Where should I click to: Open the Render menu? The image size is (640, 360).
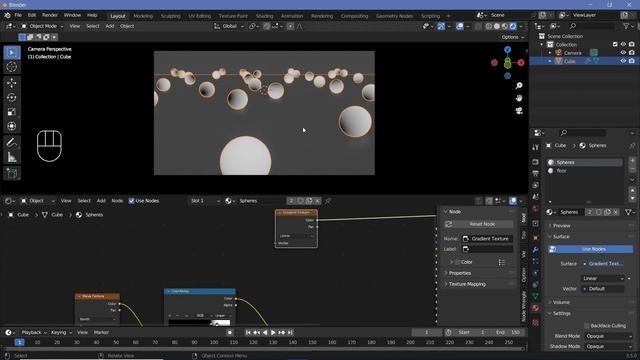tap(50, 15)
